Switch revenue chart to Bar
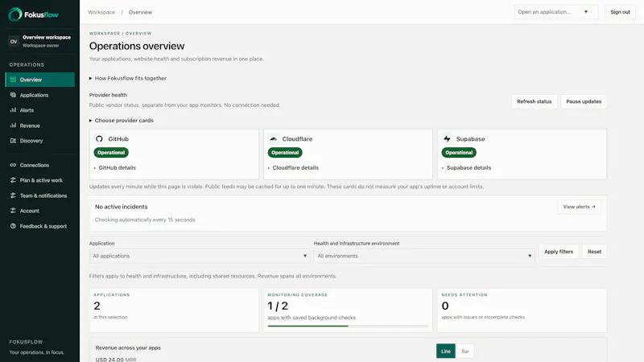This screenshot has height=362, width=644. point(465,351)
